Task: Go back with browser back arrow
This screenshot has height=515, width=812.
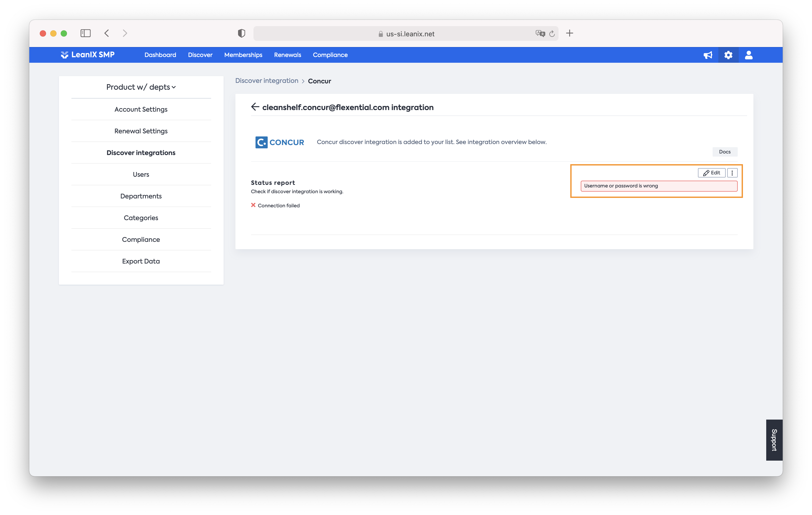Action: pos(106,33)
